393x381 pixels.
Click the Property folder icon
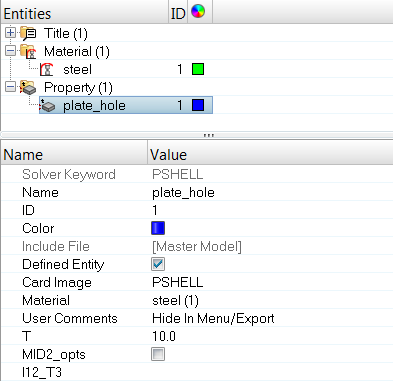28,87
